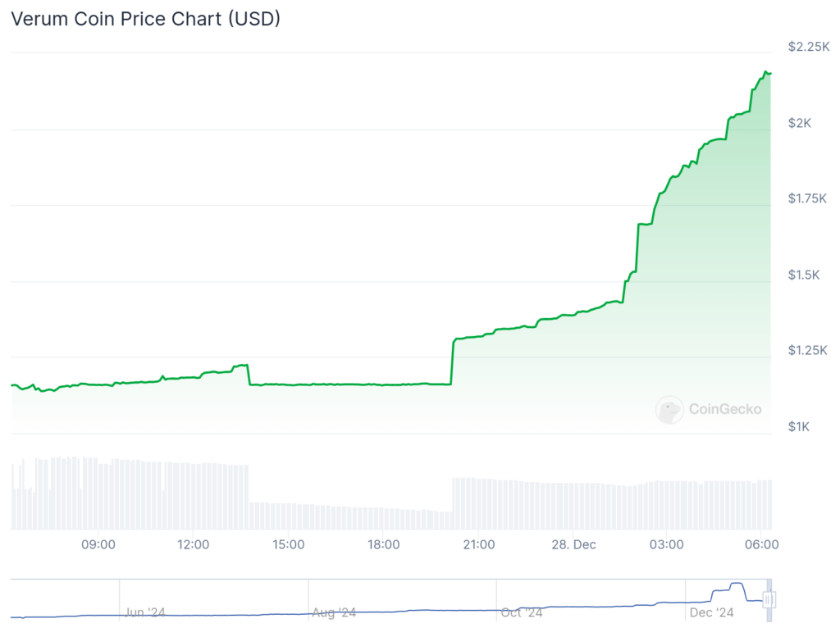Click the $1.5K price axis label
This screenshot has height=637, width=840.
click(804, 275)
